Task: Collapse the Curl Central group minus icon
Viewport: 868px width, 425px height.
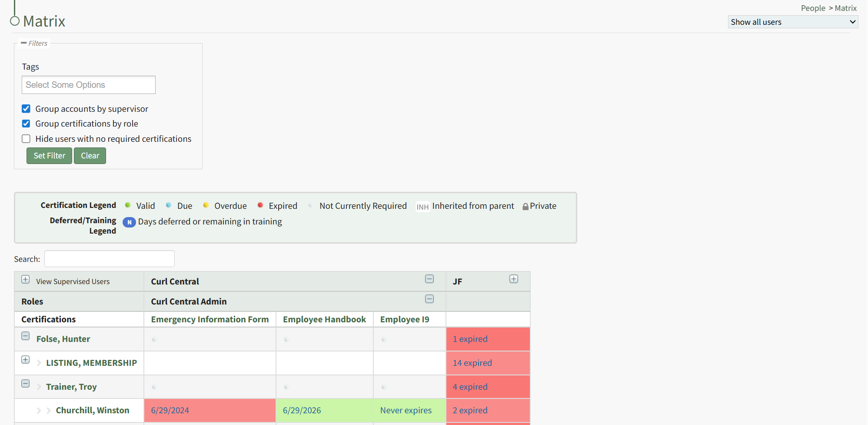Action: [x=429, y=279]
